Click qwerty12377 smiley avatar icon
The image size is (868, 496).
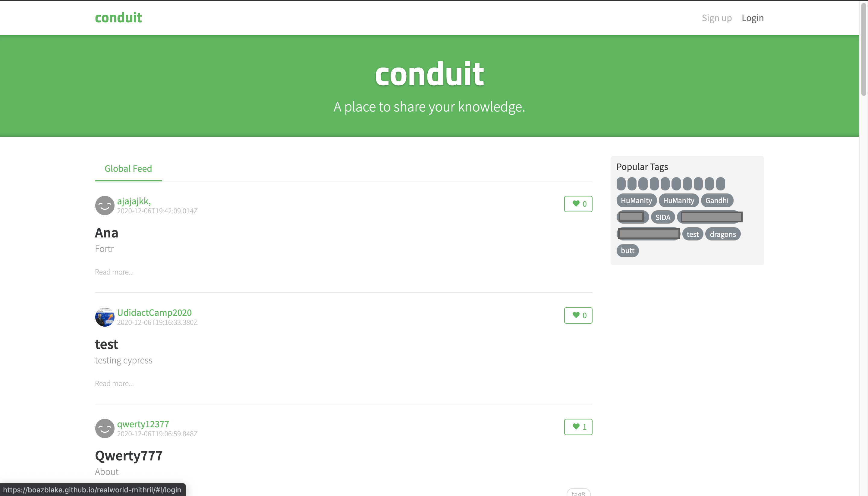coord(105,428)
